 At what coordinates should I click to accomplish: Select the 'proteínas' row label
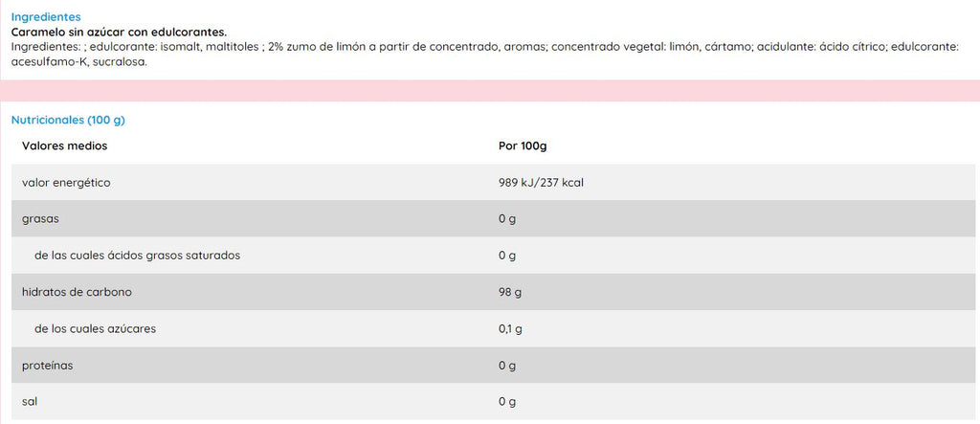48,366
